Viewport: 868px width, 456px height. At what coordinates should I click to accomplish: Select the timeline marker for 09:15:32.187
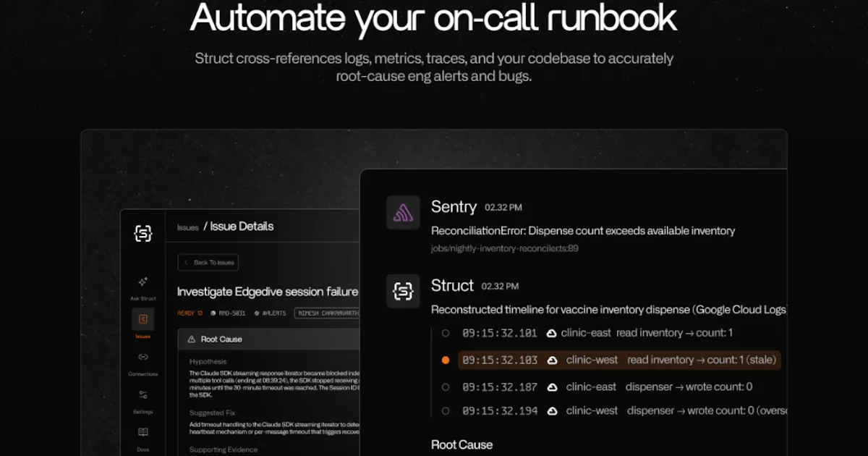(x=446, y=387)
